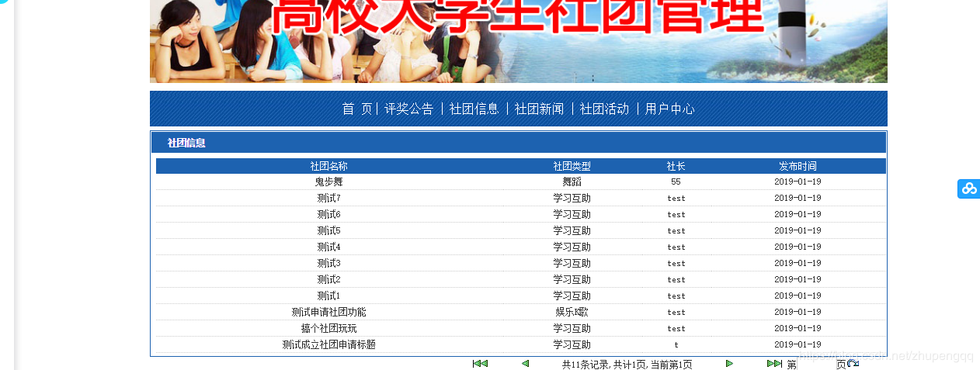The width and height of the screenshot is (980, 370).
Task: Click the blue cloud widget icon
Action: pos(968,188)
